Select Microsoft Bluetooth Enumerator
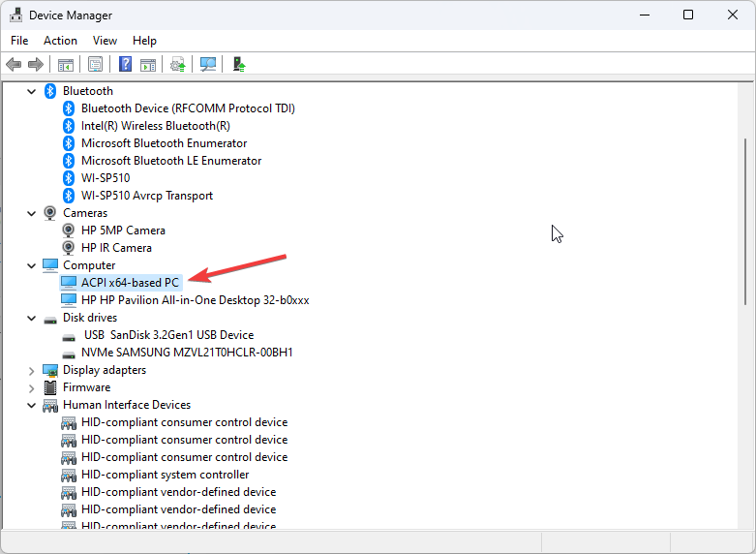 (x=164, y=142)
